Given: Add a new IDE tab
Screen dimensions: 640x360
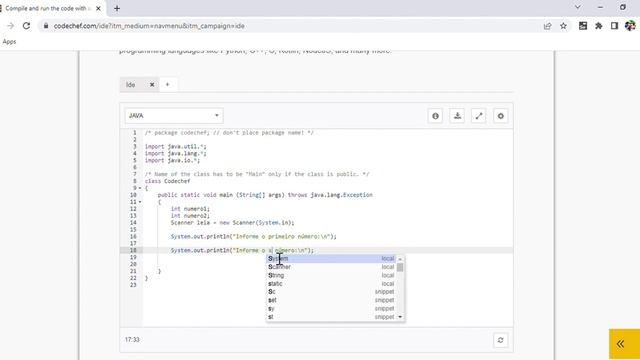Looking at the screenshot, I should (x=167, y=84).
